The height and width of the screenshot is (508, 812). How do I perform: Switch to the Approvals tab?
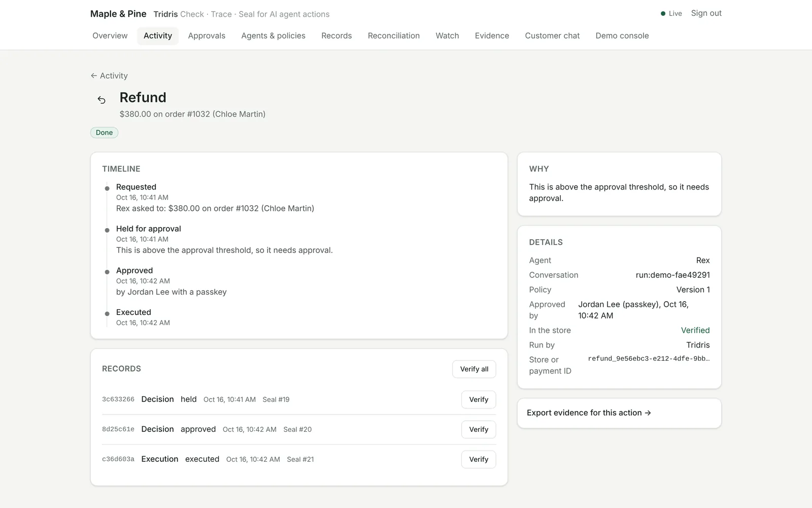(x=207, y=36)
